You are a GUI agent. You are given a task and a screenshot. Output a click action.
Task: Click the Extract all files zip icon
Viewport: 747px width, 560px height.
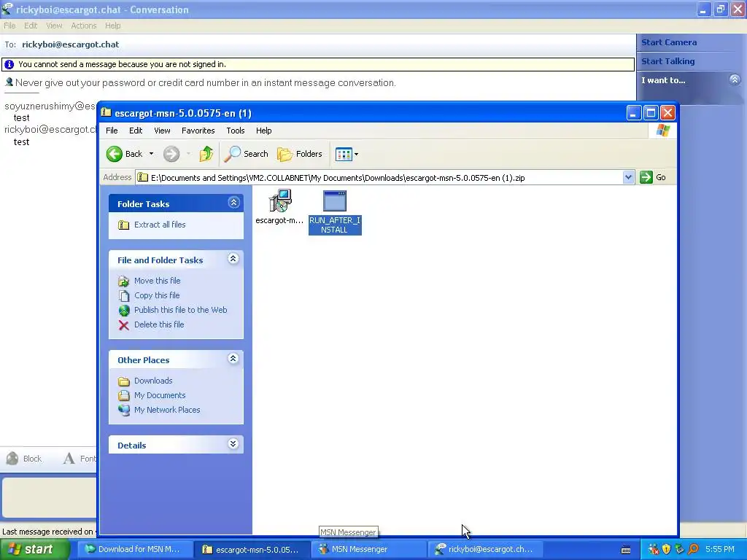pos(124,225)
